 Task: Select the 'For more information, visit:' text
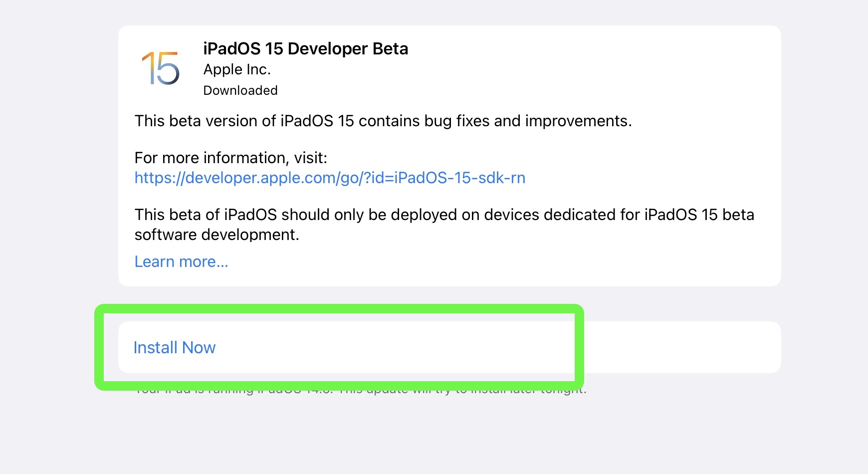(x=231, y=158)
